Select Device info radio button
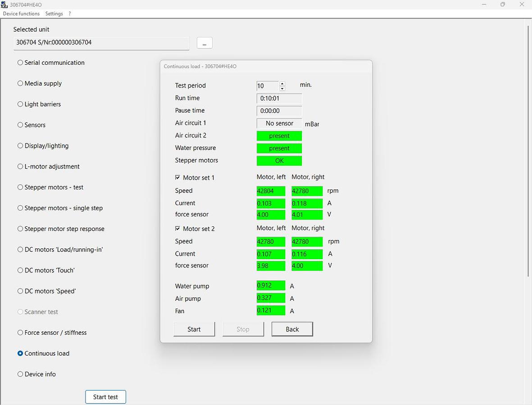 pyautogui.click(x=36, y=374)
